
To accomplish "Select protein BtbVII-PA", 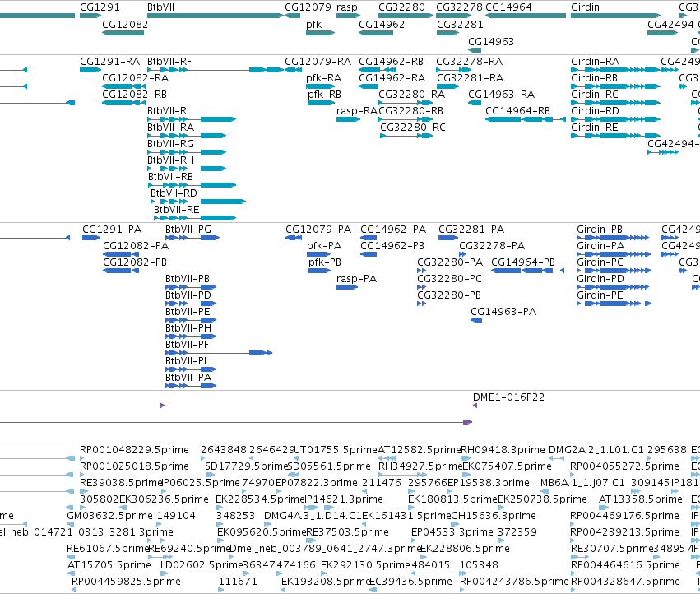I will [x=191, y=386].
